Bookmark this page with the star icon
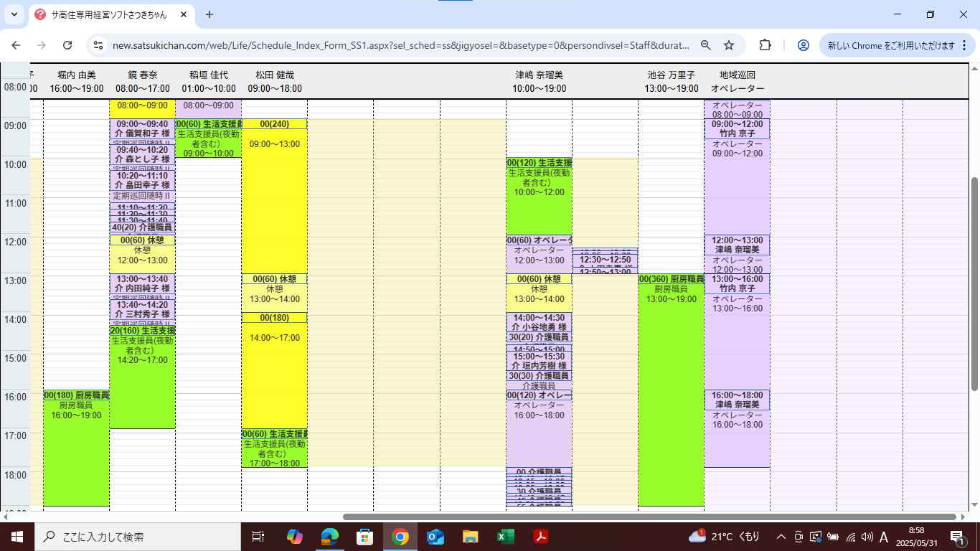Screen dimensions: 980x551 coord(729,45)
